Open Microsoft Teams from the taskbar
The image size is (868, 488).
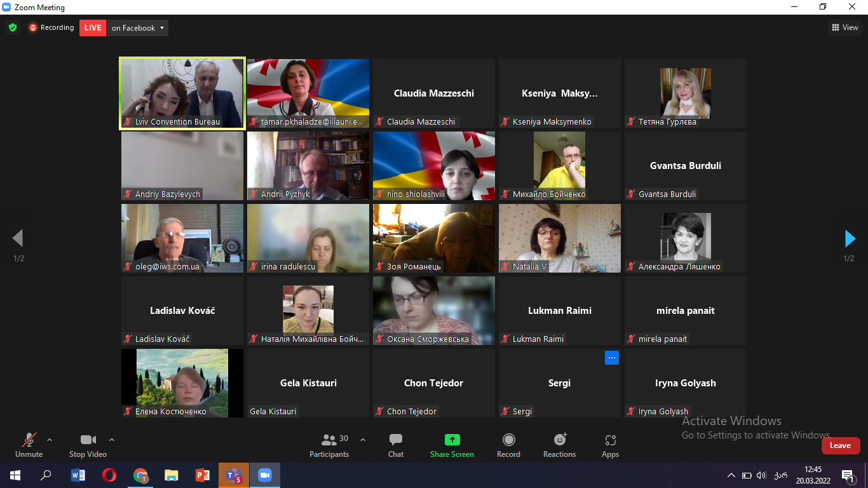click(x=234, y=475)
